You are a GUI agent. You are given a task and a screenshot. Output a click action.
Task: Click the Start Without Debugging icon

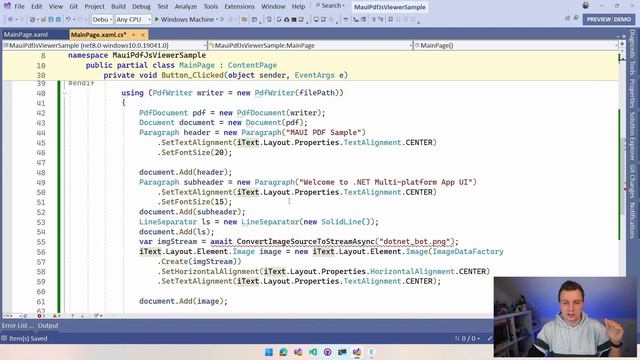tap(222, 19)
